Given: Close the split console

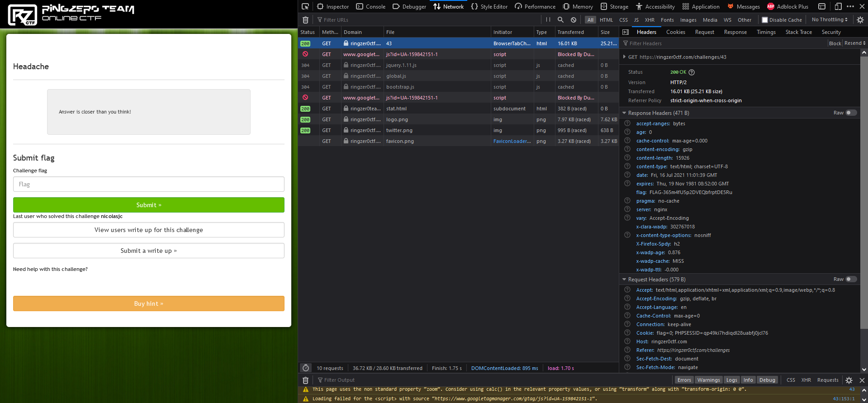Looking at the screenshot, I should coord(862,380).
